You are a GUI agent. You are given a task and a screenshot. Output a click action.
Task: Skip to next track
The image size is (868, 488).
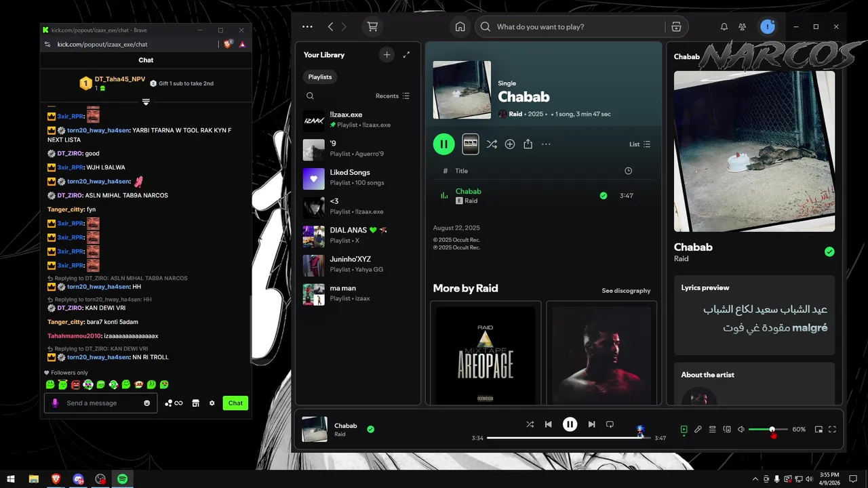pyautogui.click(x=591, y=424)
